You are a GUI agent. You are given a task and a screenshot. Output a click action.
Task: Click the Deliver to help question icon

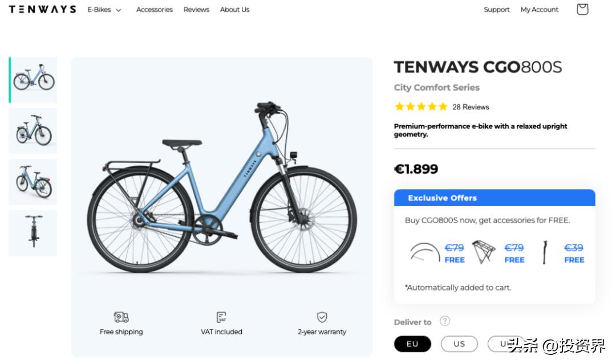pos(445,321)
